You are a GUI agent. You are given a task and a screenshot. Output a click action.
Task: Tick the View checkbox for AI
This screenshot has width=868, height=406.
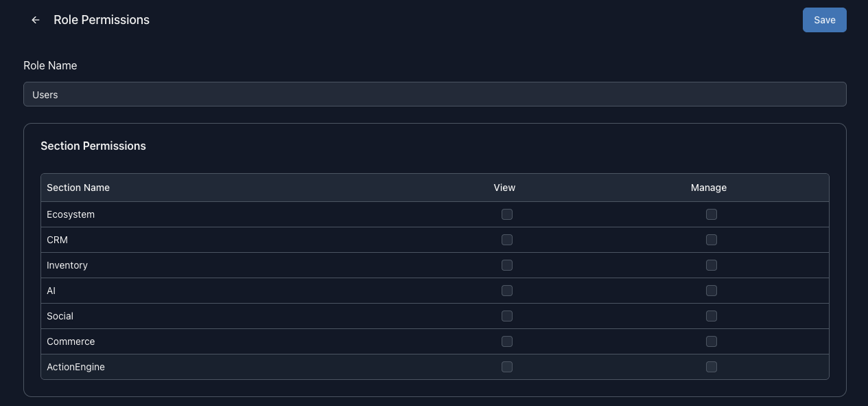tap(507, 291)
